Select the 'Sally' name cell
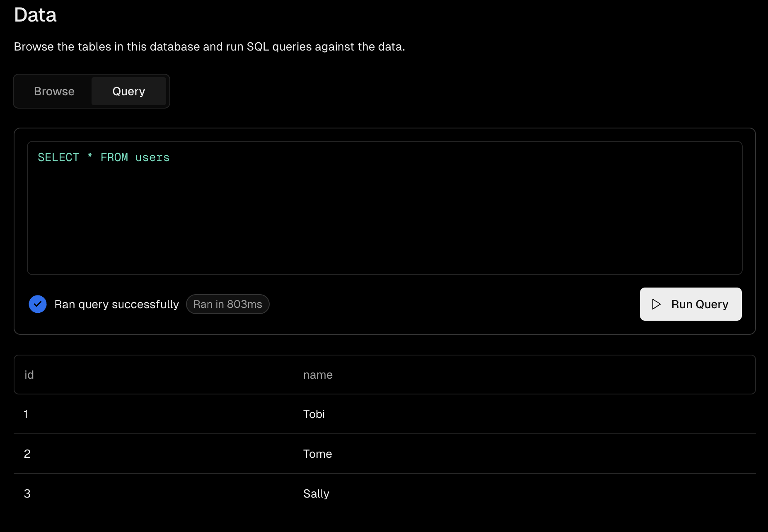Image resolution: width=768 pixels, height=532 pixels. coord(316,493)
